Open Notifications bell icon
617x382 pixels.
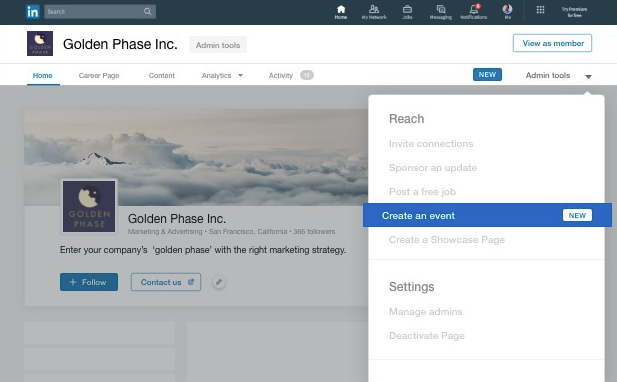[474, 12]
